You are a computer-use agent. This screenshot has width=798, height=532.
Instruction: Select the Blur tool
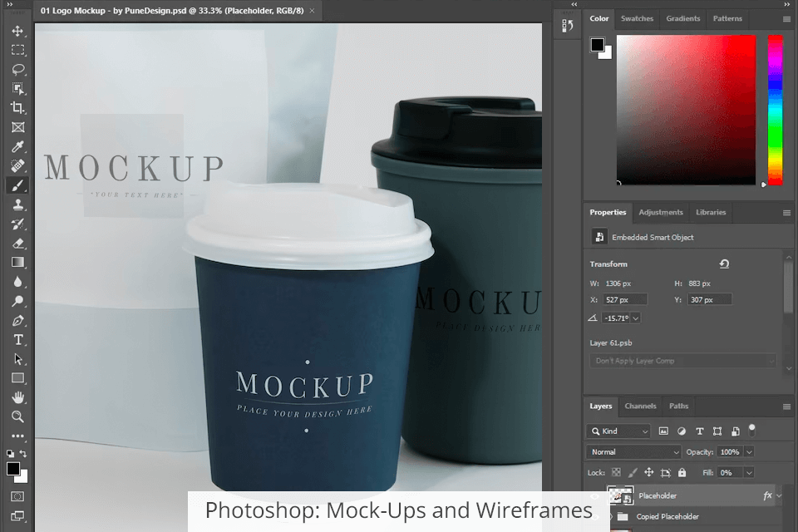click(x=17, y=282)
